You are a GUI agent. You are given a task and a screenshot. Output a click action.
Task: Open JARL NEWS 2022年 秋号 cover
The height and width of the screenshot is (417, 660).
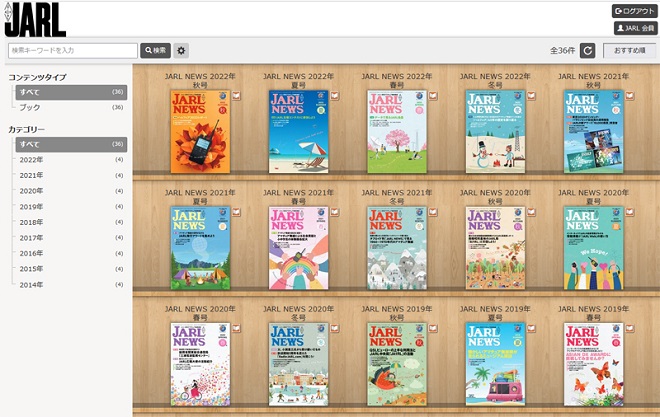pos(200,132)
